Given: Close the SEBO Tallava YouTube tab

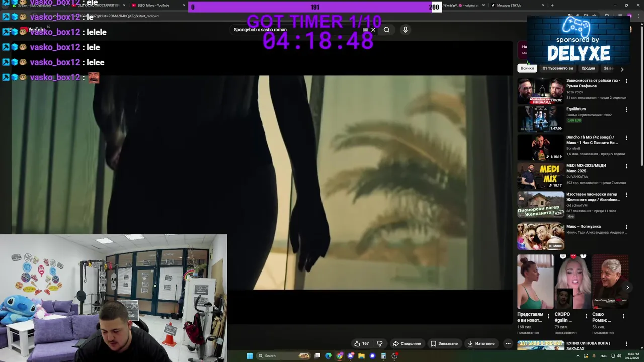Looking at the screenshot, I should coord(184,5).
